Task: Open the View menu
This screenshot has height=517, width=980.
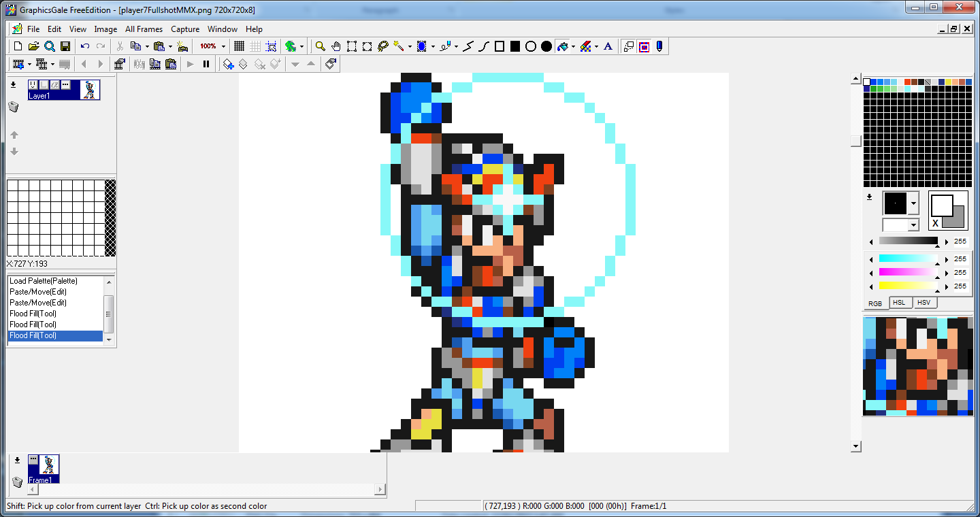Action: (78, 29)
